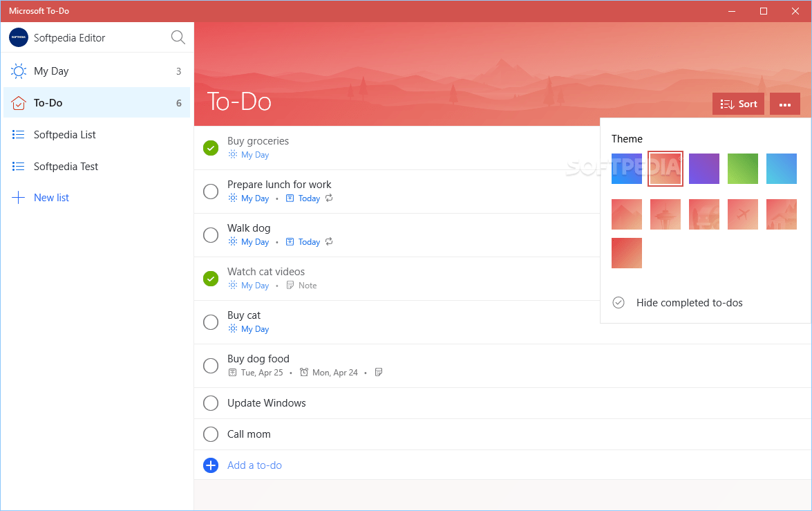Image resolution: width=812 pixels, height=511 pixels.
Task: Open the three-dots more options button
Action: click(x=784, y=104)
